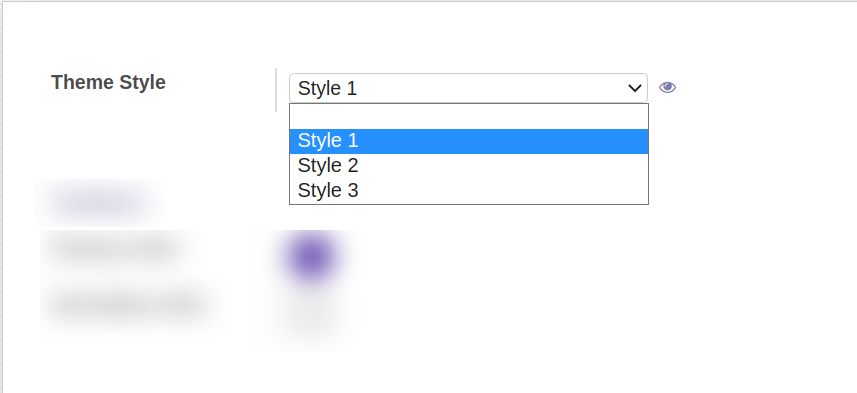Collapse the Theme Style dropdown via its chevron

point(635,88)
